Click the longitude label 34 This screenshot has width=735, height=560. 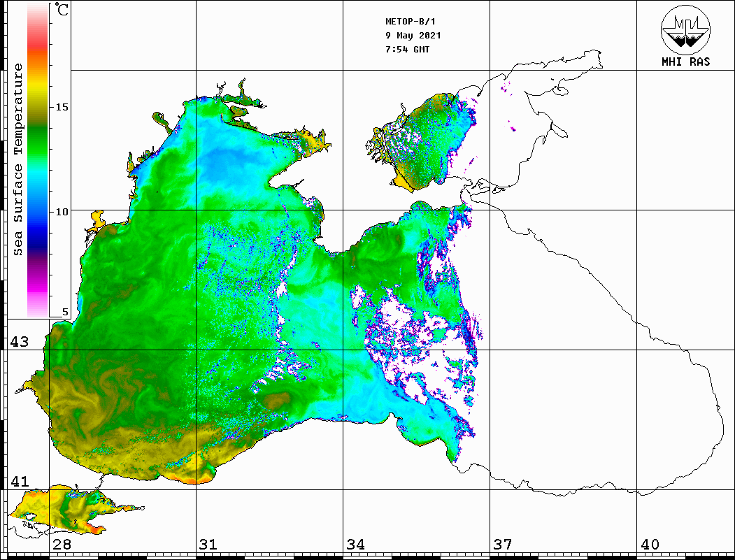coord(356,544)
